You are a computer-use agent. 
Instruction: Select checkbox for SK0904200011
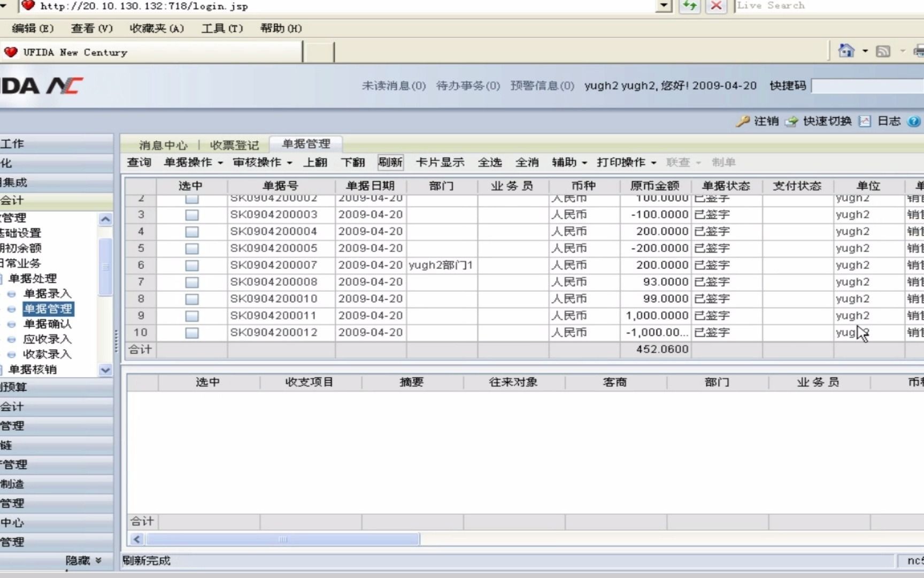click(x=192, y=316)
